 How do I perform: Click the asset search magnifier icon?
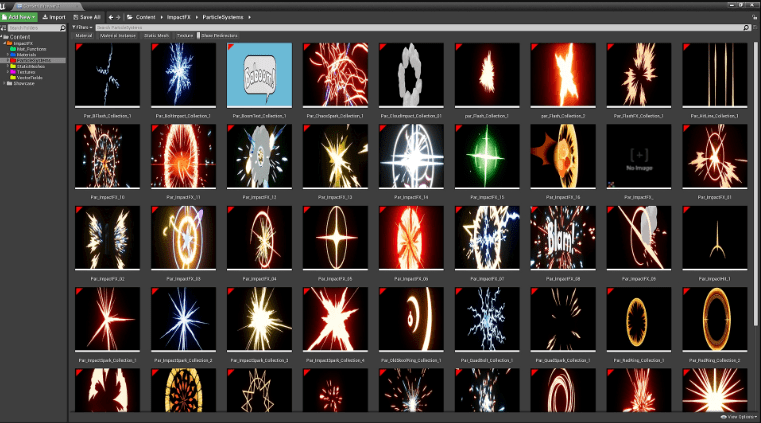tap(746, 28)
